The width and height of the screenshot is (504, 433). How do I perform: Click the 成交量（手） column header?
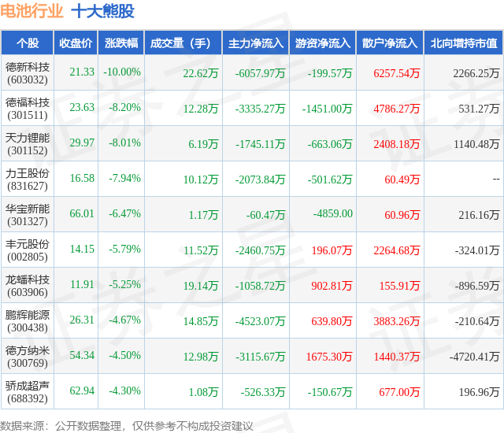click(x=183, y=43)
